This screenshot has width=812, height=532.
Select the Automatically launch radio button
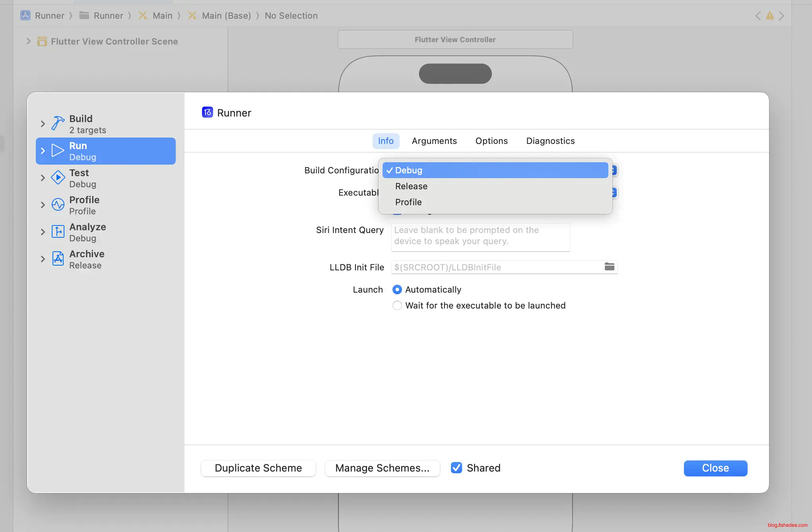[397, 289]
